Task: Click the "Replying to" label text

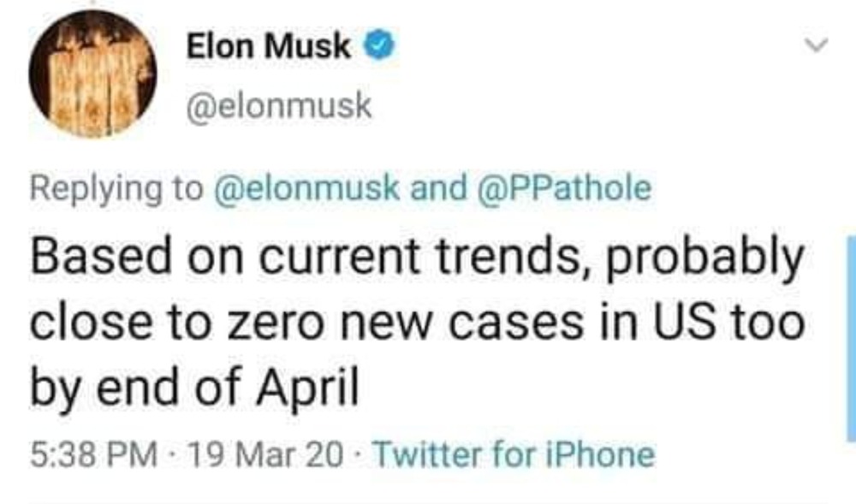Action: pyautogui.click(x=112, y=189)
